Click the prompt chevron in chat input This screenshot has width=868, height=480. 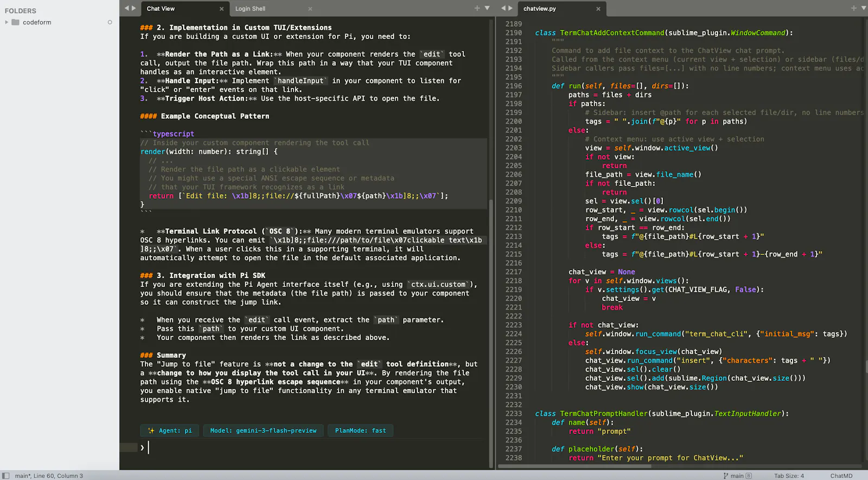142,447
